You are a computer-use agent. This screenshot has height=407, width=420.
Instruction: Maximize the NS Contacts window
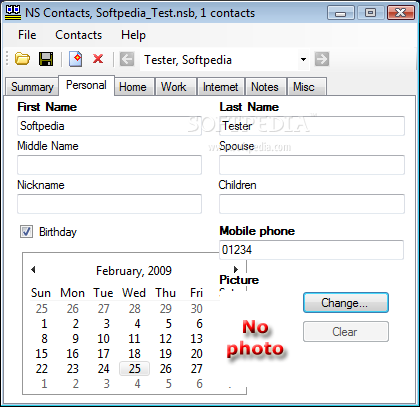[x=370, y=13]
